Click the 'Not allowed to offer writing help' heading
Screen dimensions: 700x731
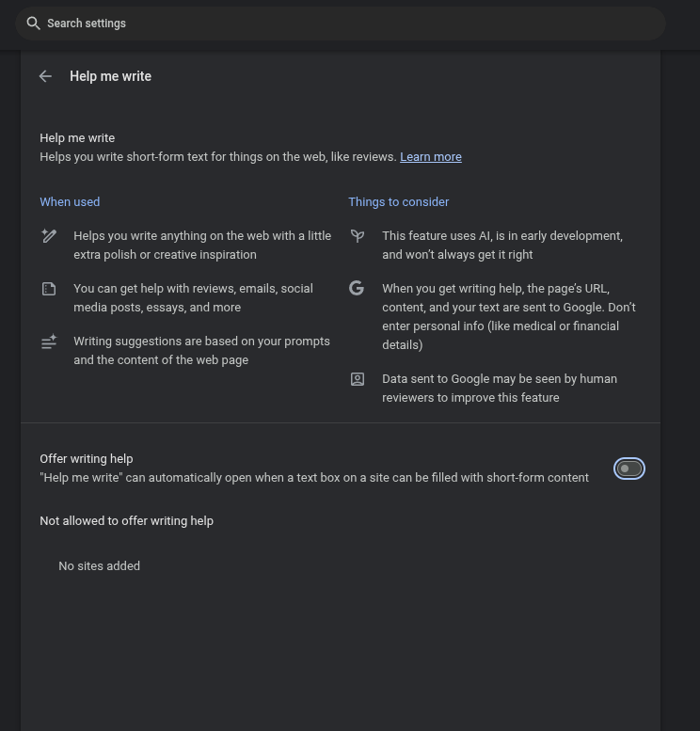point(126,521)
